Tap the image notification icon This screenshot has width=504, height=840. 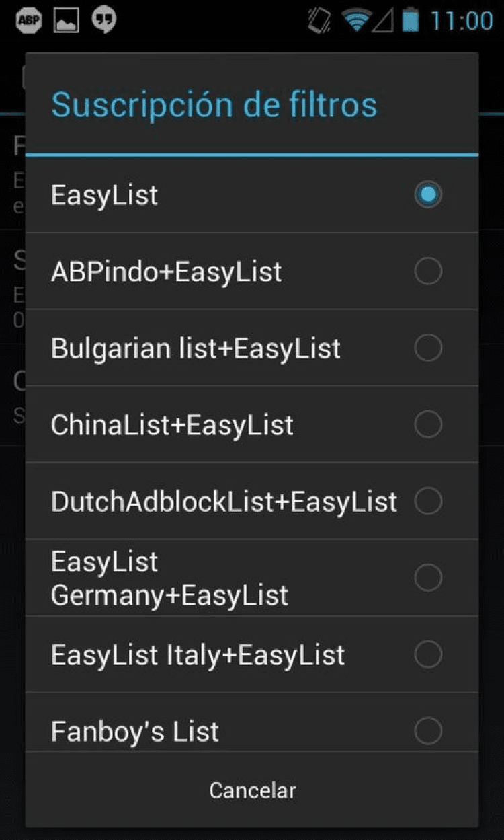(x=66, y=22)
